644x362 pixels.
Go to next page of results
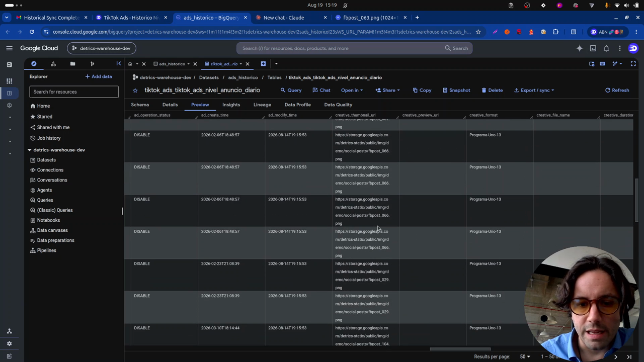pos(615,356)
